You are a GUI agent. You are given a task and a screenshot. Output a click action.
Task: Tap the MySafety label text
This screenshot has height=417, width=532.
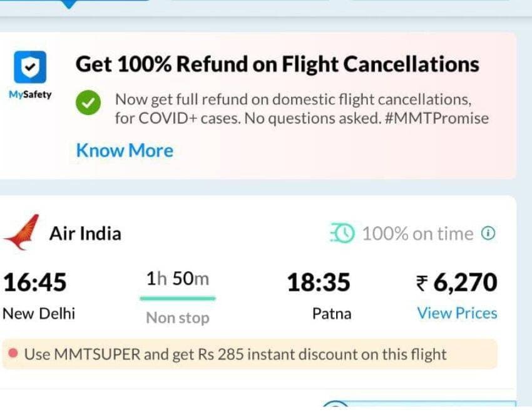pos(30,95)
